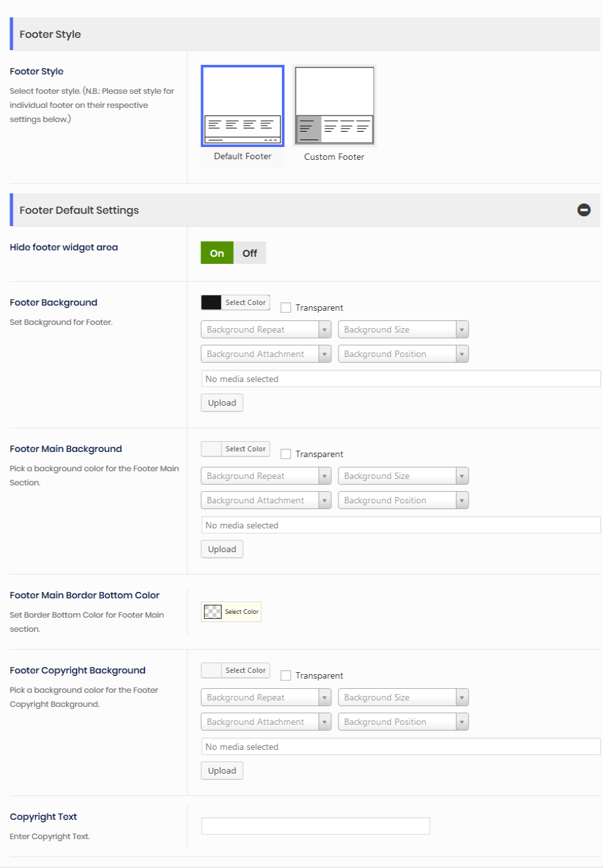The height and width of the screenshot is (868, 603).
Task: Click Upload under Footer Copyright Background
Action: 222,770
